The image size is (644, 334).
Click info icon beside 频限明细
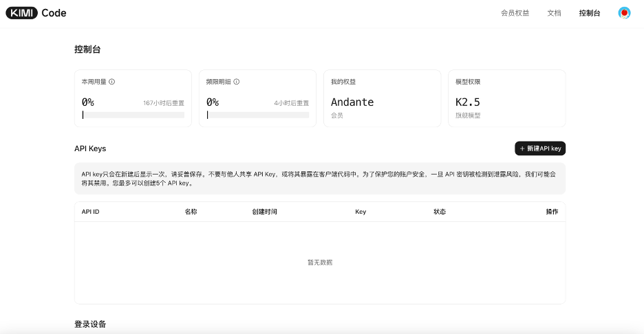pyautogui.click(x=237, y=82)
